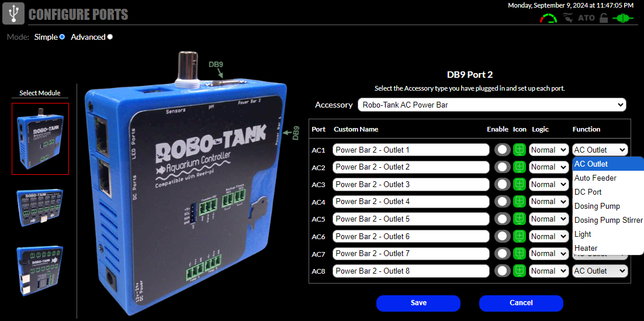Image resolution: width=644 pixels, height=321 pixels.
Task: Enable the AC3 port toggle
Action: 502,184
